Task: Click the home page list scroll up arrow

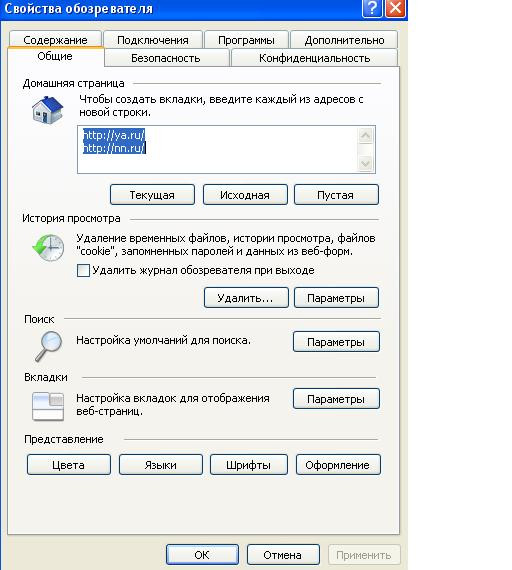Action: 365,136
